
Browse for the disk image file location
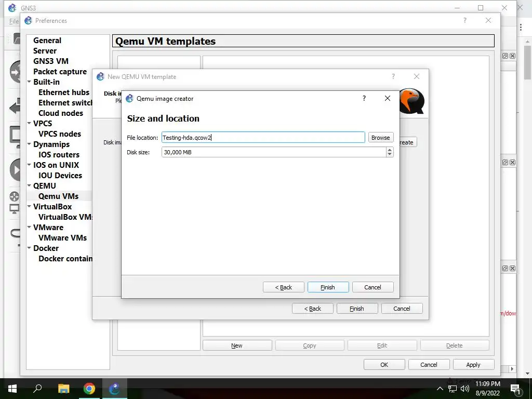381,137
